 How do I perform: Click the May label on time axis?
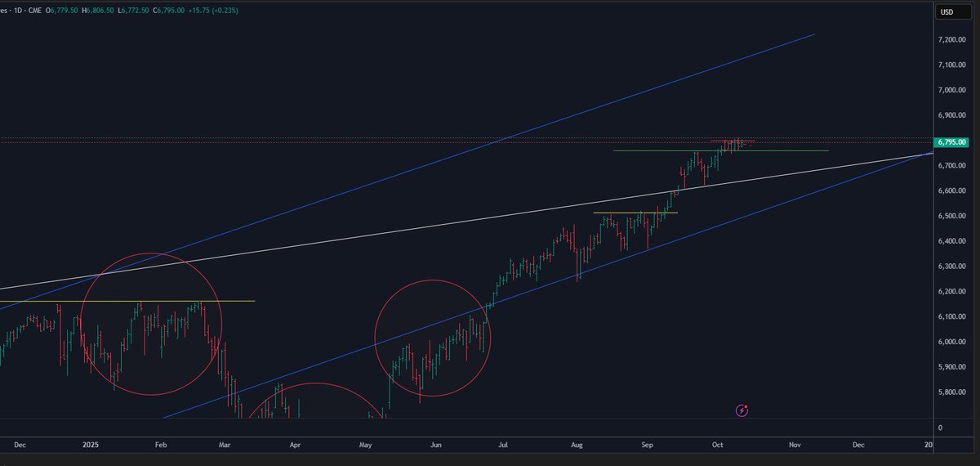(x=366, y=445)
